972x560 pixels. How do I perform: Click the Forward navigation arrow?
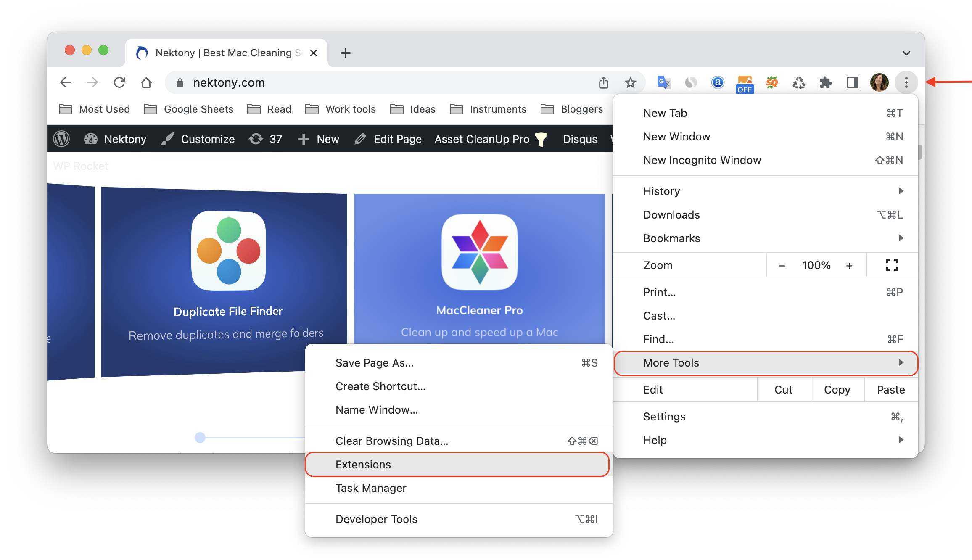(92, 82)
